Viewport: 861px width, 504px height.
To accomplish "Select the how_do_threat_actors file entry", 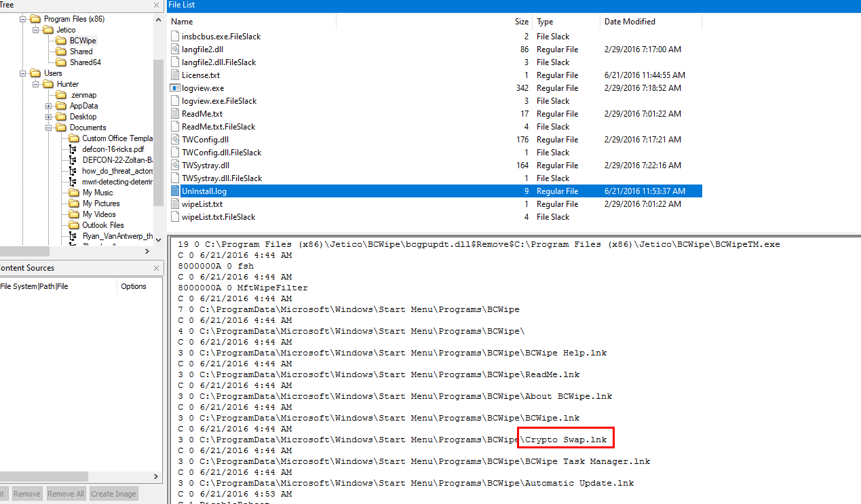I will click(117, 171).
